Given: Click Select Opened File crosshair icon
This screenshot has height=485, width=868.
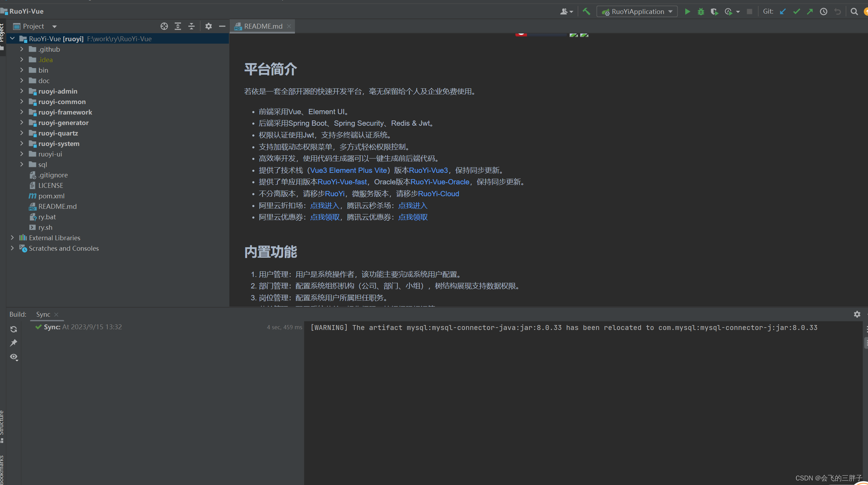Looking at the screenshot, I should coord(164,26).
